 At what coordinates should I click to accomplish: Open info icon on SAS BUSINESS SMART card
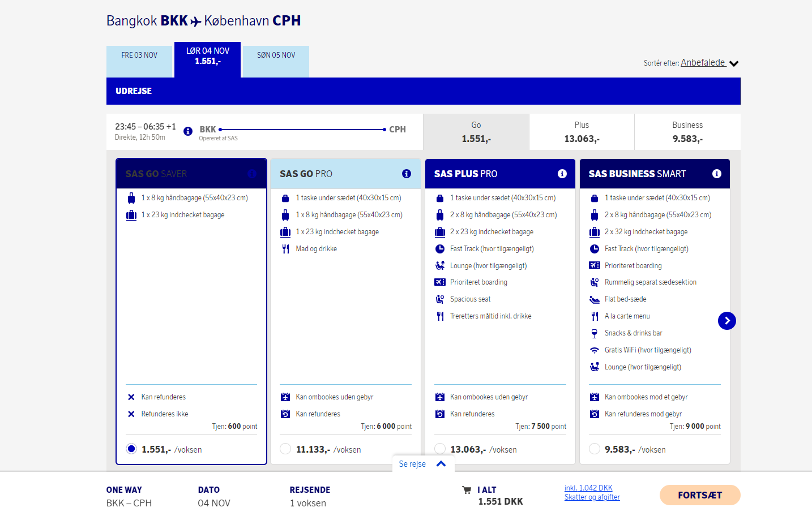[717, 174]
